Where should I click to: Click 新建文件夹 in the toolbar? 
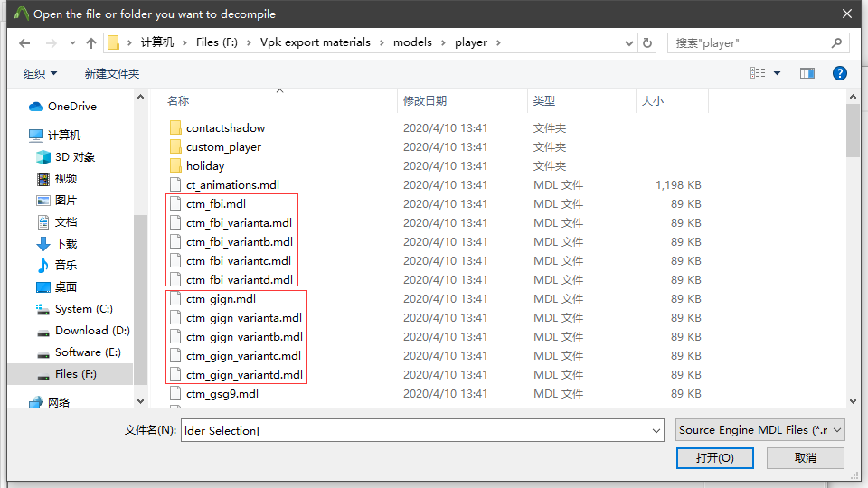[112, 73]
